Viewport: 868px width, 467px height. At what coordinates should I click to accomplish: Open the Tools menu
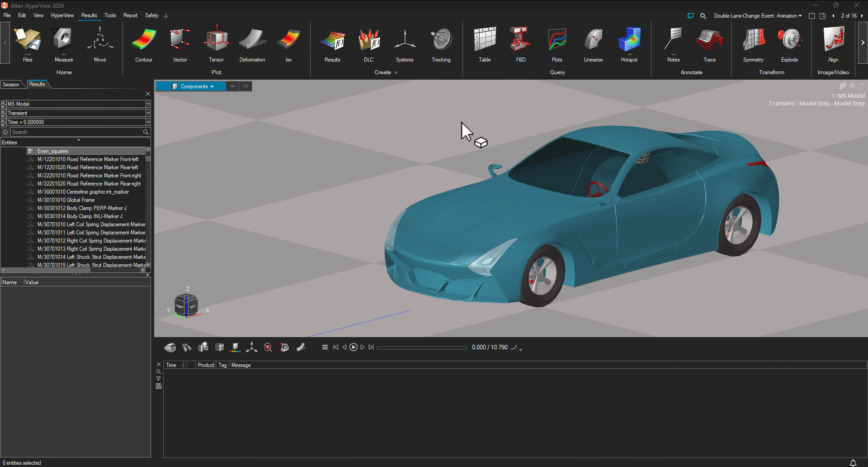(110, 15)
